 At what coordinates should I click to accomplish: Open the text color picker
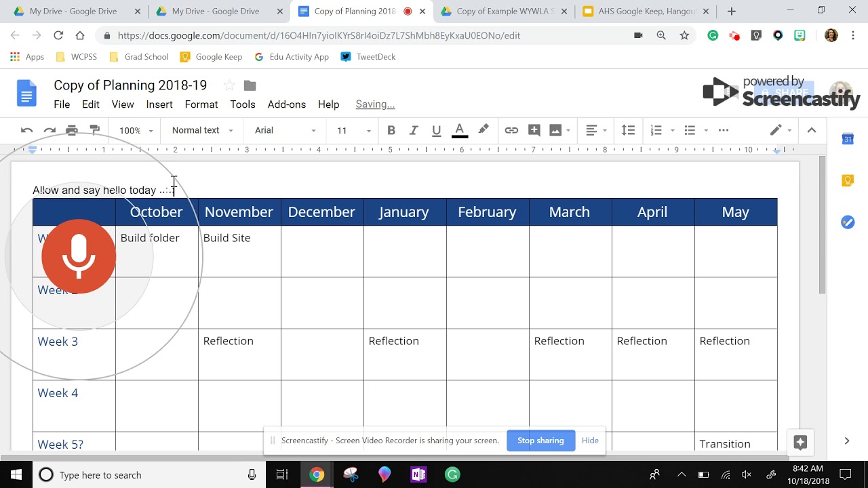pyautogui.click(x=460, y=130)
